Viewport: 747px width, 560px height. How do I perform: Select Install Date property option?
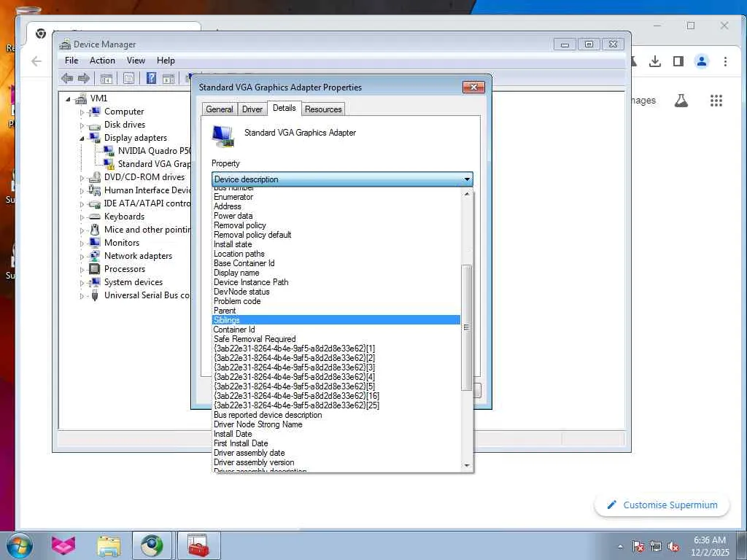[x=336, y=434]
